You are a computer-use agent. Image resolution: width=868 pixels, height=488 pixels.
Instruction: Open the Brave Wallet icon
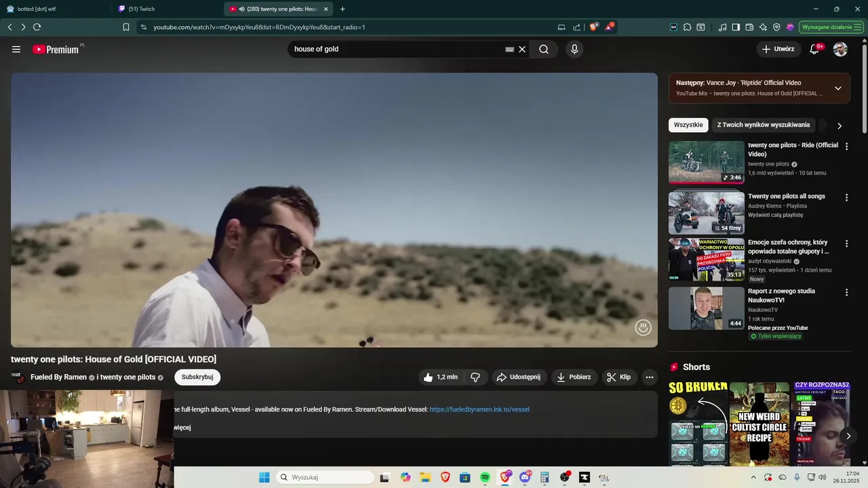pos(749,27)
